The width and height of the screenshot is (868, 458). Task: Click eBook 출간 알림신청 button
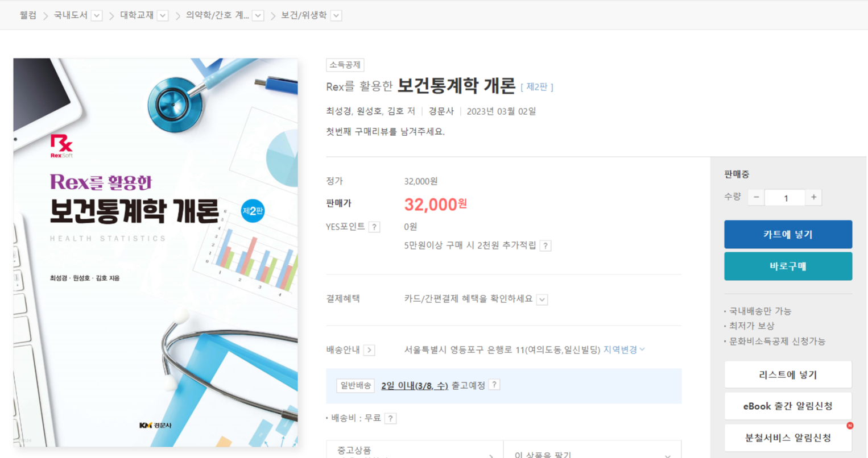[x=788, y=406]
